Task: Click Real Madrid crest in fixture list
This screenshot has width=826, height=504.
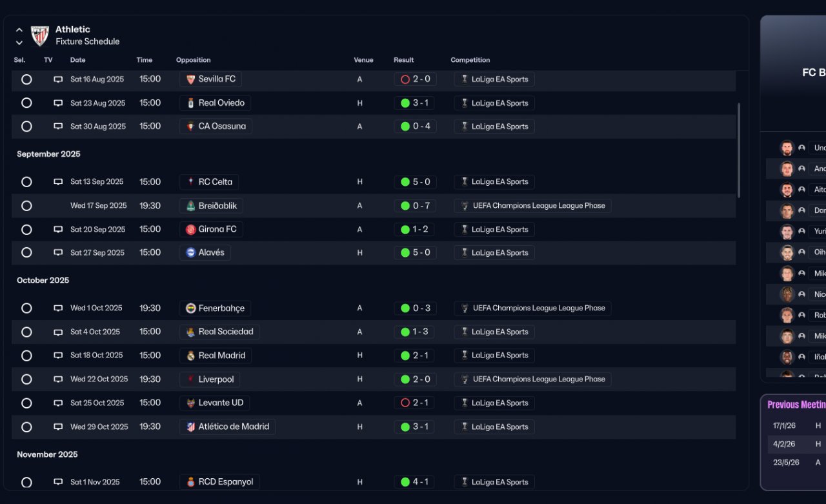Action: pyautogui.click(x=190, y=356)
